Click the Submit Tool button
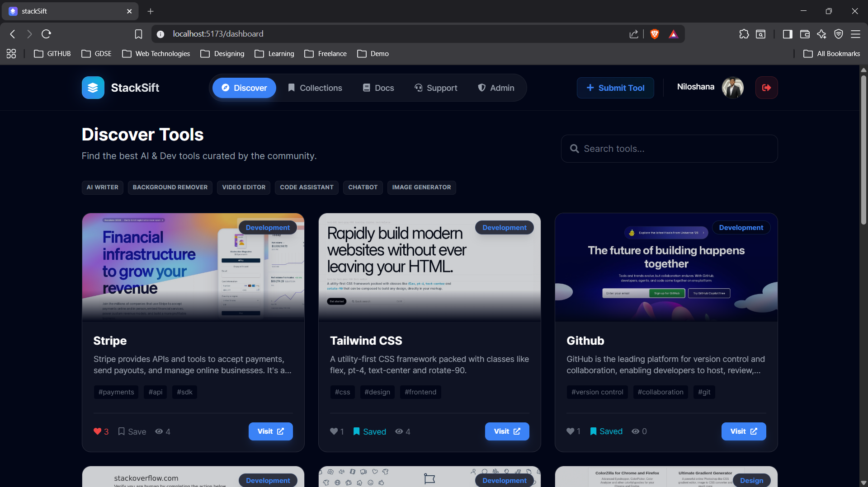This screenshot has height=487, width=868. (x=615, y=88)
